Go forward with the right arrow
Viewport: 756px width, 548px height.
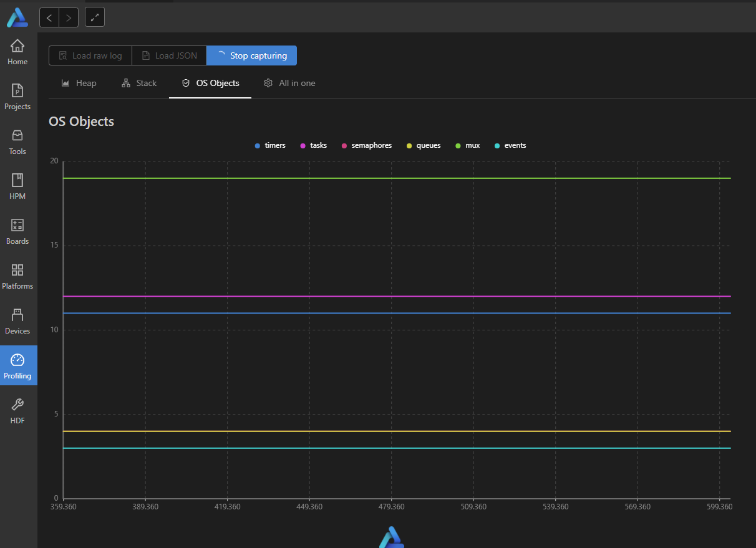tap(69, 17)
